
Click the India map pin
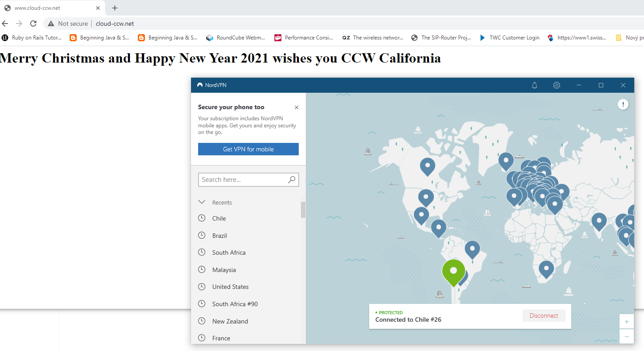pyautogui.click(x=599, y=221)
